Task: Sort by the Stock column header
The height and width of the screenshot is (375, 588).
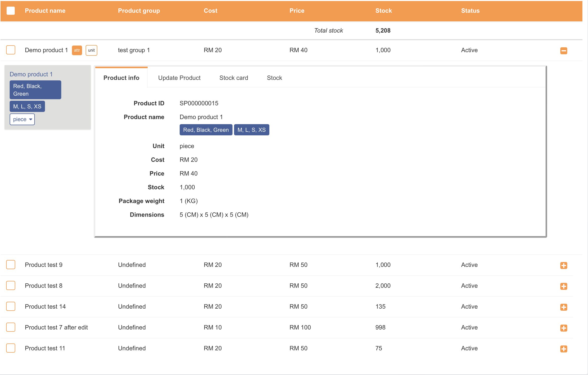Action: pyautogui.click(x=383, y=11)
